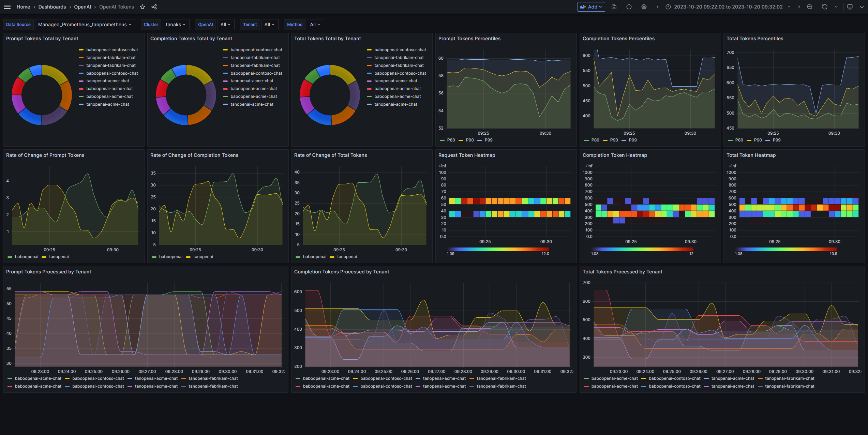Toggle the P80 series in Total Tokens Percentiles
The image size is (868, 435).
[739, 140]
